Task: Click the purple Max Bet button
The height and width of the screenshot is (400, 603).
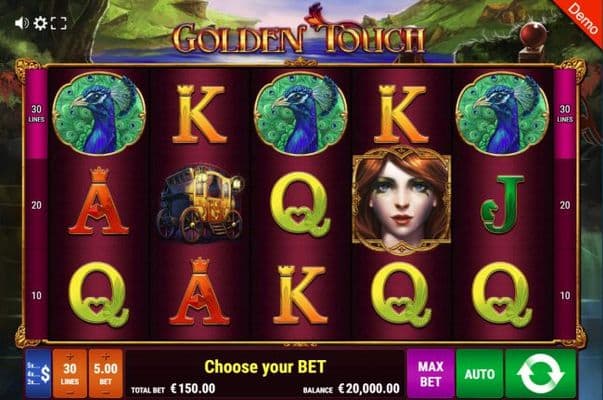Action: click(431, 373)
